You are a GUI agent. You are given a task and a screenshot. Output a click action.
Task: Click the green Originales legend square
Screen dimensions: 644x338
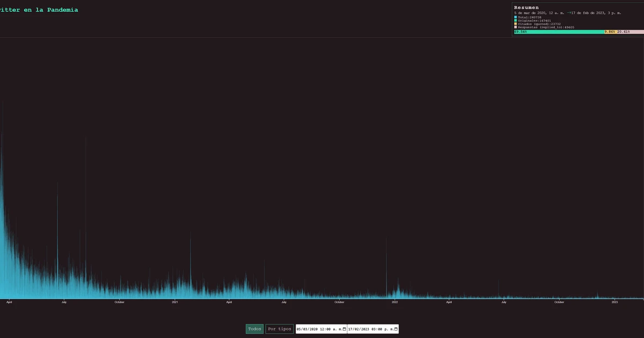(516, 20)
